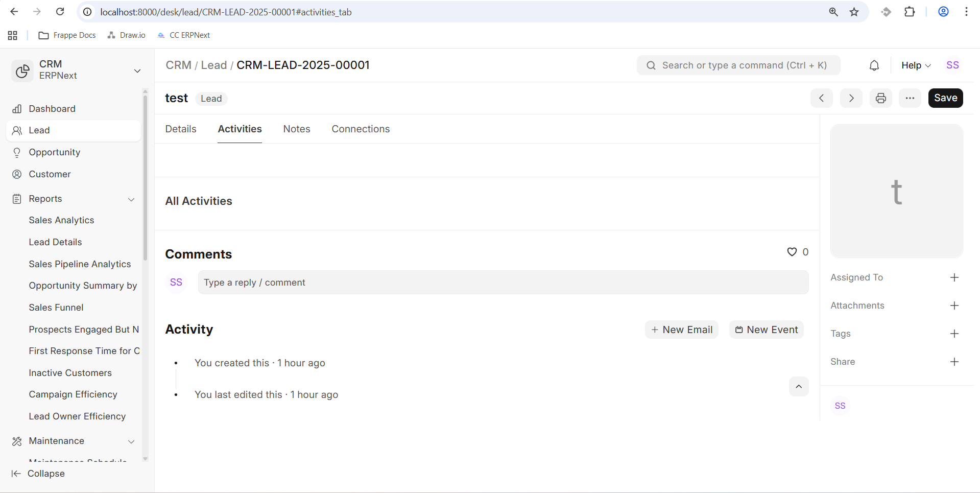The image size is (980, 493).
Task: Create a New Email activity
Action: point(681,330)
